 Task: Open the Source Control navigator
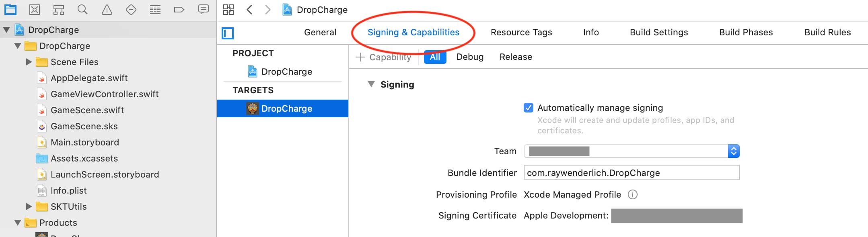[35, 10]
